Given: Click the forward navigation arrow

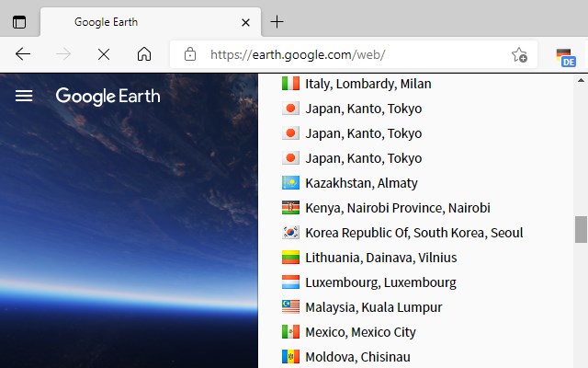Looking at the screenshot, I should point(63,54).
